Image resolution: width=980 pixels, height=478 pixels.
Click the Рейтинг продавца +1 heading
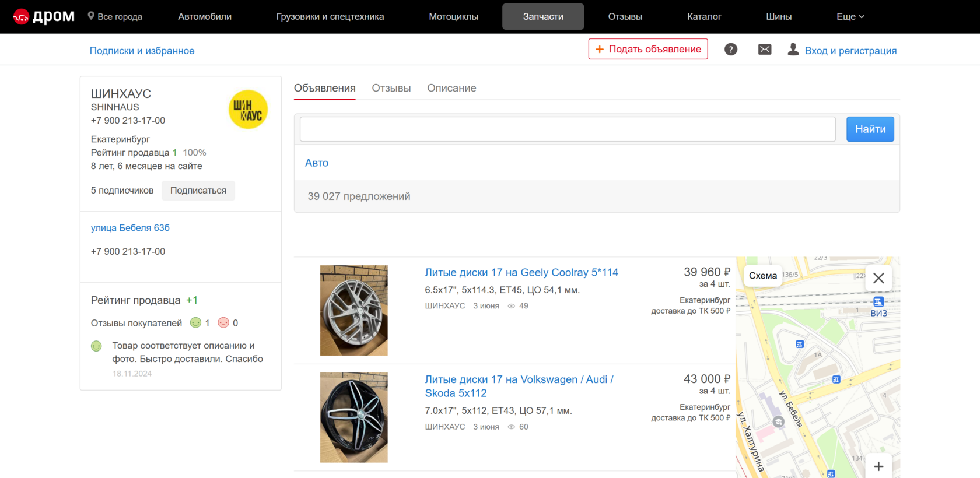tap(144, 300)
